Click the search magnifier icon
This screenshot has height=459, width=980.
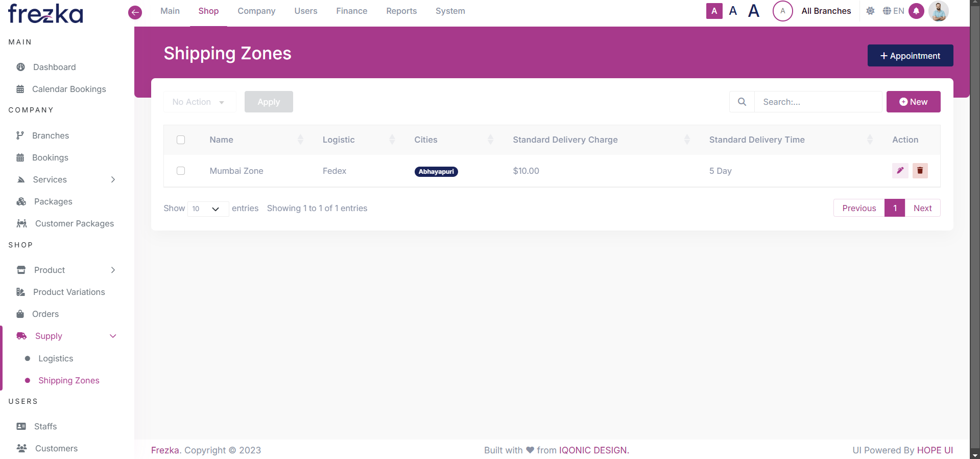742,102
